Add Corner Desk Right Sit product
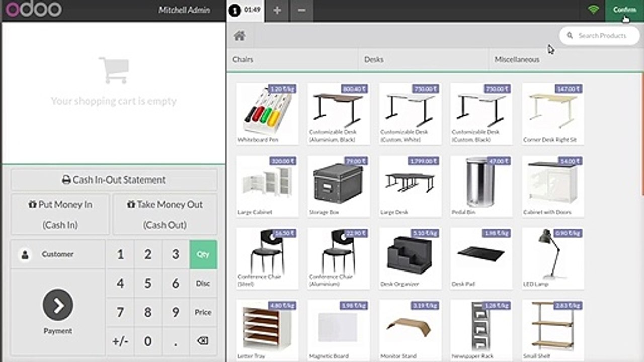644x362 pixels. coord(553,114)
